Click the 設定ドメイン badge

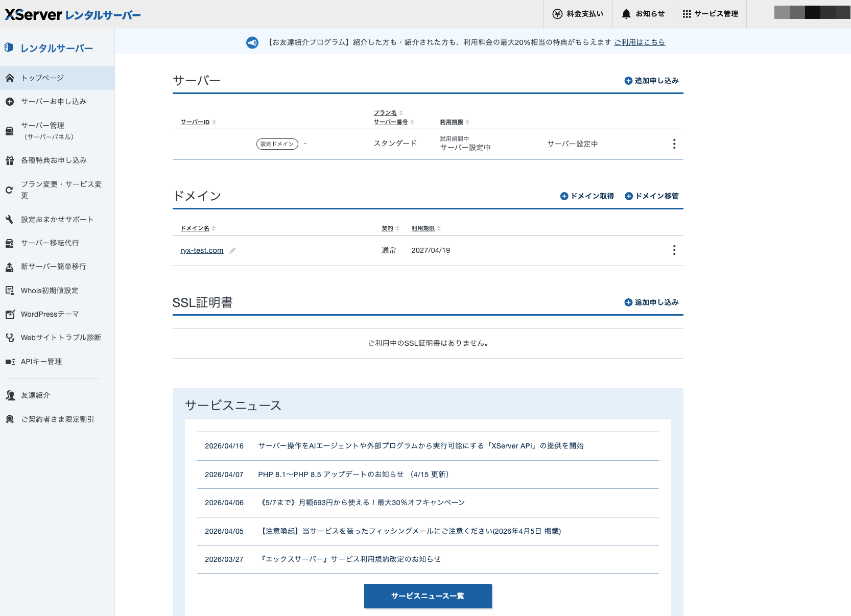click(x=277, y=144)
